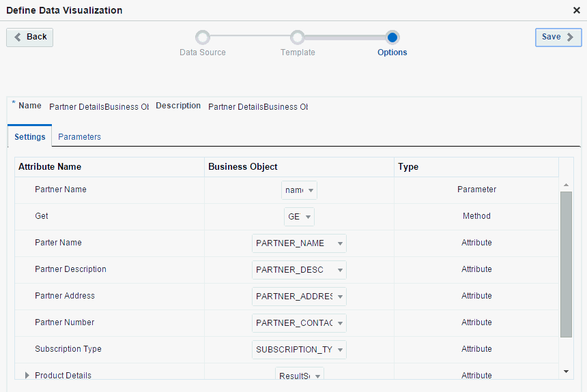Image resolution: width=587 pixels, height=392 pixels.
Task: Open the PARTNER_CONTACT dropdown
Action: tap(299, 322)
